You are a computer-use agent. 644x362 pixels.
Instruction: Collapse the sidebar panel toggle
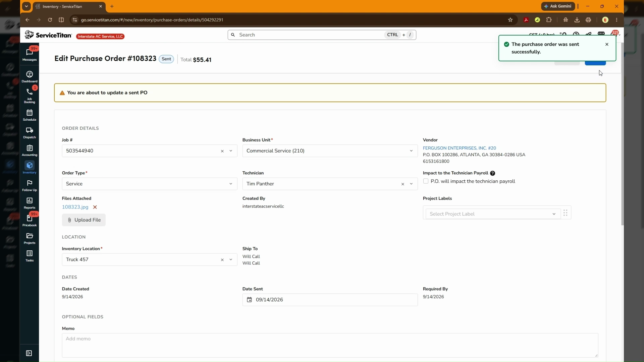[x=29, y=353]
